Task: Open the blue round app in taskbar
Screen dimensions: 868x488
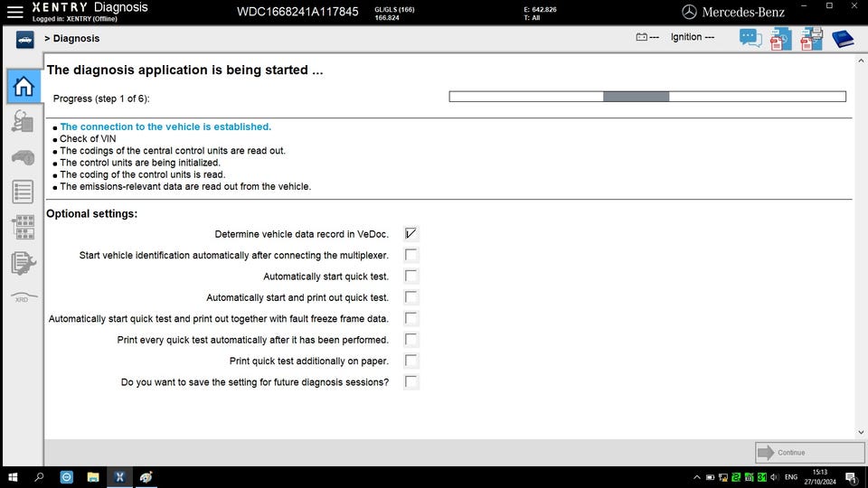Action: point(66,477)
